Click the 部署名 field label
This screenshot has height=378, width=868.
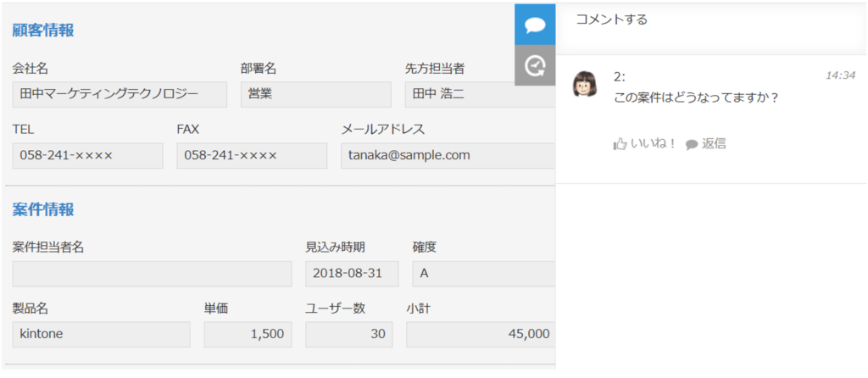pos(259,69)
